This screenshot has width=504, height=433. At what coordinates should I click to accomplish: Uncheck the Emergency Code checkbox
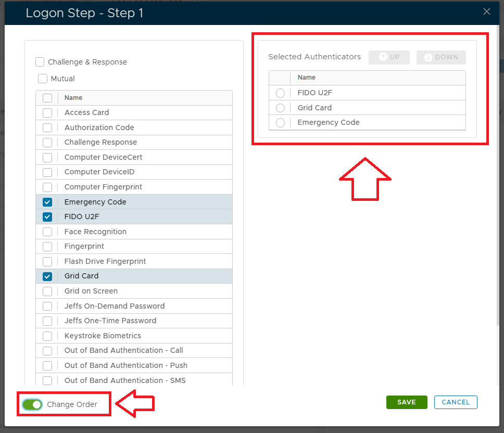click(x=47, y=202)
